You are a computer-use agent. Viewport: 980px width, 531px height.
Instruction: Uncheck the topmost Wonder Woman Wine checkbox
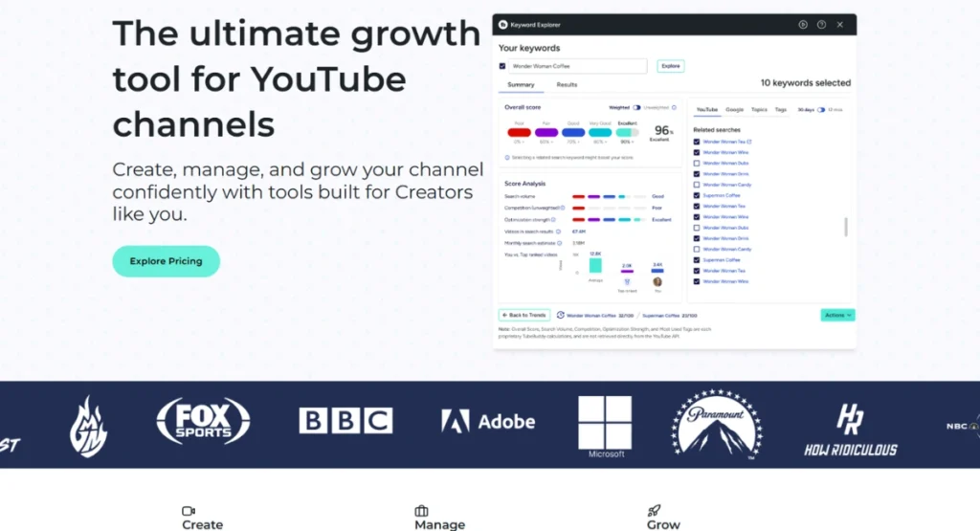697,152
